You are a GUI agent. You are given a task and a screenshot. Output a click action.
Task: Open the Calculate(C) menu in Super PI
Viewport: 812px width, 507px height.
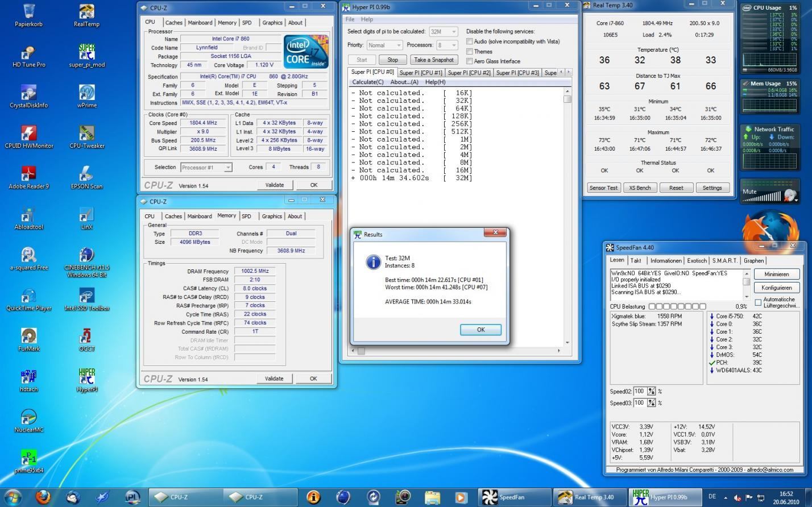click(x=367, y=82)
